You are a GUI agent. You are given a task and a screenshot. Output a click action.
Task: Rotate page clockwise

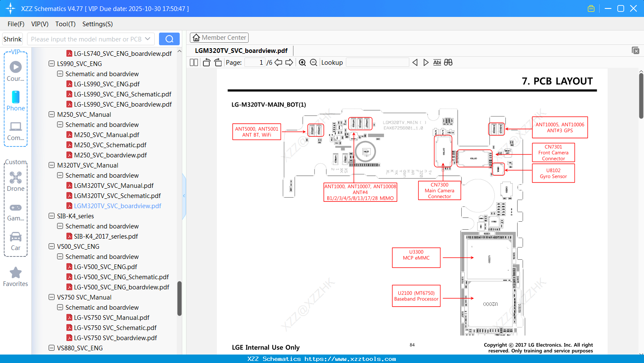[218, 63]
